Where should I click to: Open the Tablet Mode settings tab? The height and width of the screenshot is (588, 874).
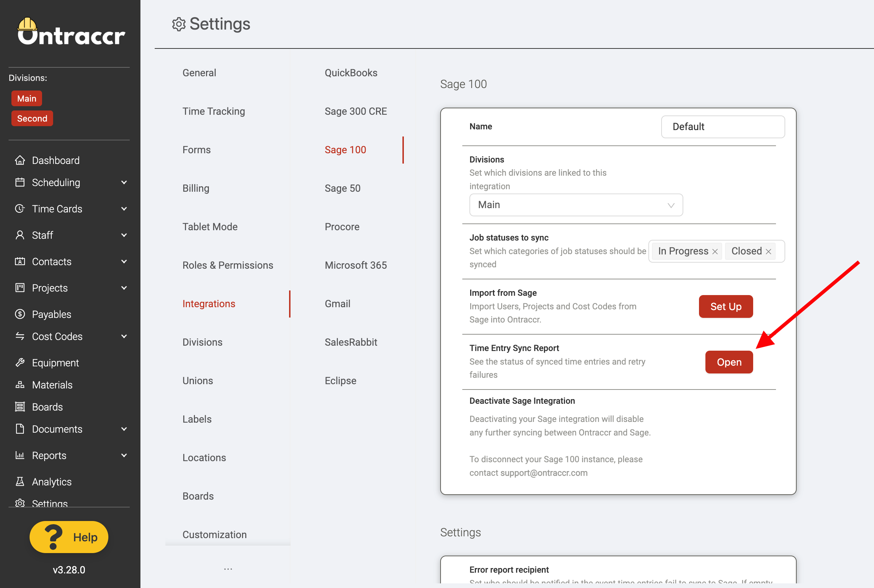tap(210, 227)
